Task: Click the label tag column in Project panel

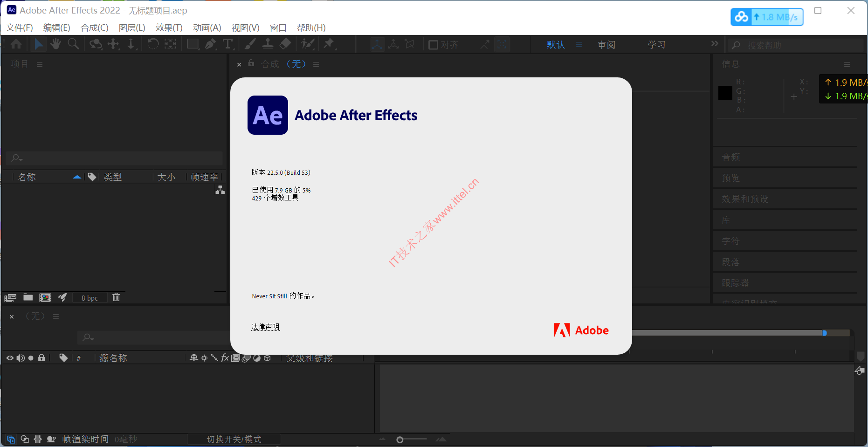Action: [92, 177]
